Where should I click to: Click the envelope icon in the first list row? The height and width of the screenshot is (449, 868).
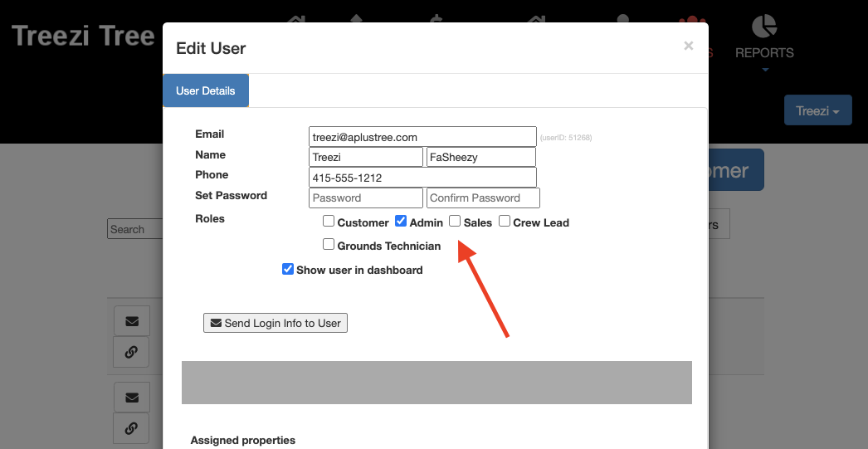coord(131,321)
